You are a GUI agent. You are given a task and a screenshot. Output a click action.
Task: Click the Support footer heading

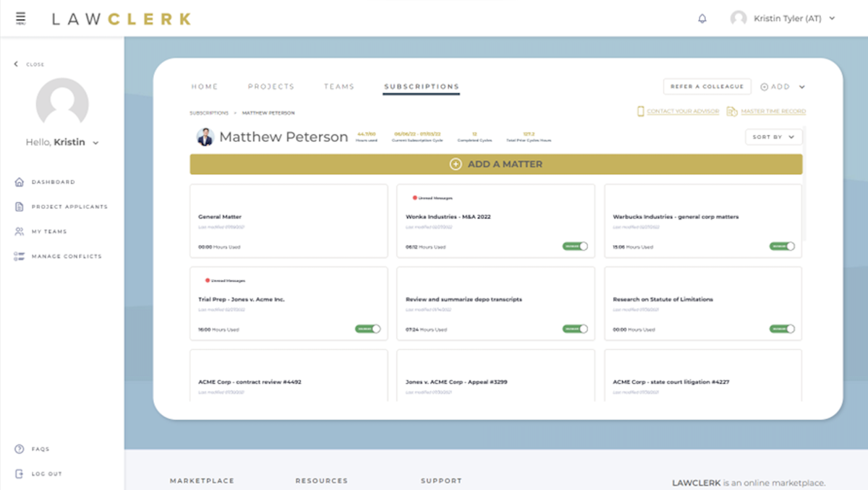coord(441,481)
